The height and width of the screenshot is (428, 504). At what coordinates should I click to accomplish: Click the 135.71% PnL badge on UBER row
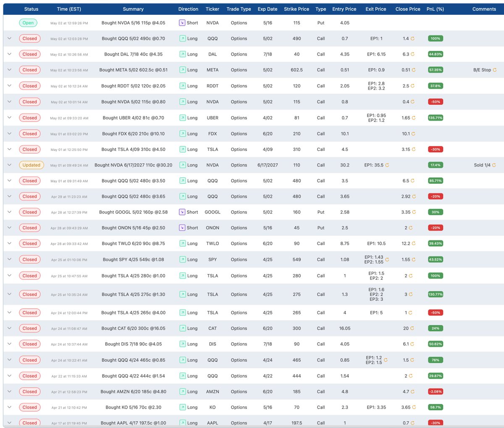436,118
